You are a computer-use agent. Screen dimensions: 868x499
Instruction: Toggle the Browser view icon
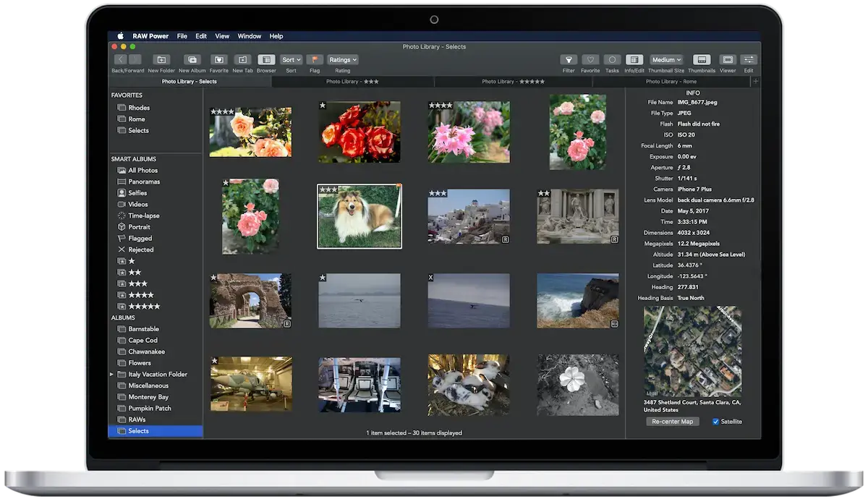coord(266,61)
